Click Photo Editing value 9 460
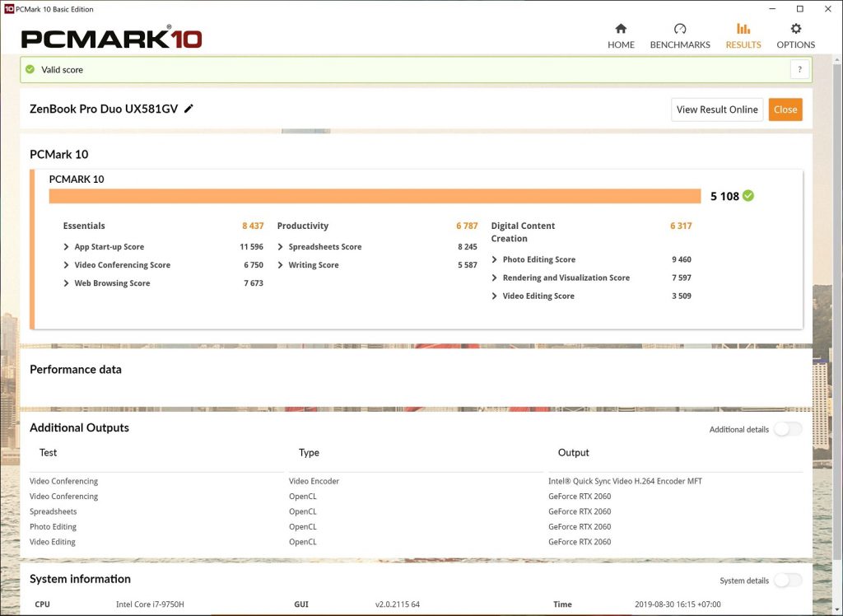This screenshot has width=843, height=616. (681, 260)
